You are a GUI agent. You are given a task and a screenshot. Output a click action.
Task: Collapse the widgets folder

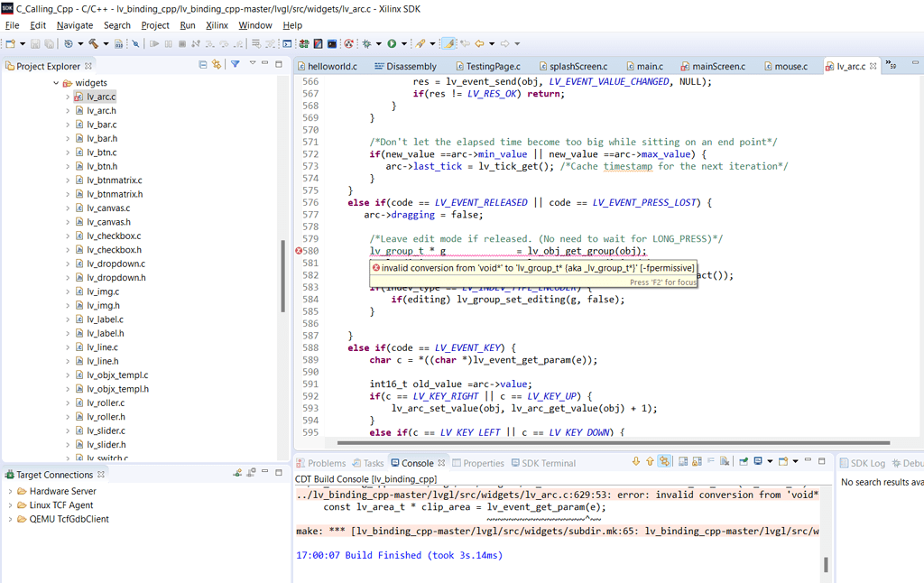(56, 83)
